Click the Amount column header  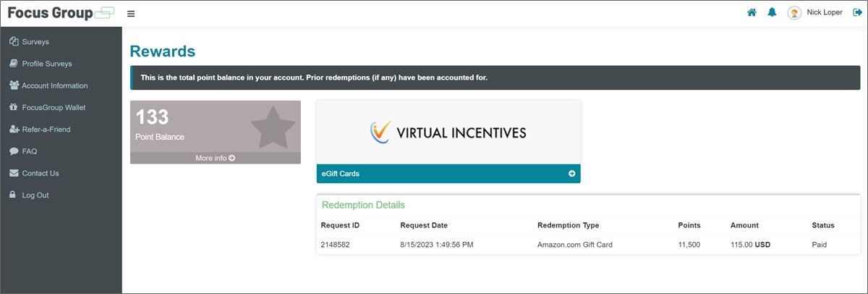click(x=745, y=225)
